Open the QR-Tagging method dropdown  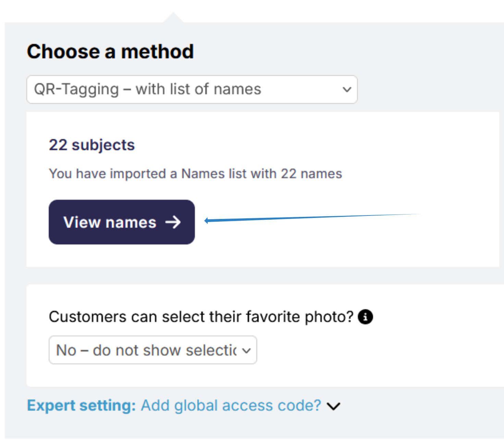pos(192,89)
